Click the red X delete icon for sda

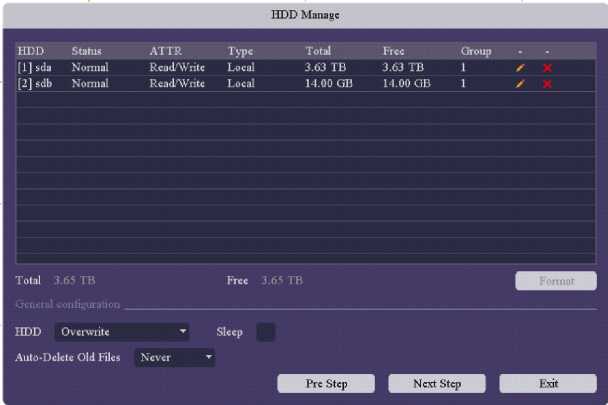coord(547,67)
